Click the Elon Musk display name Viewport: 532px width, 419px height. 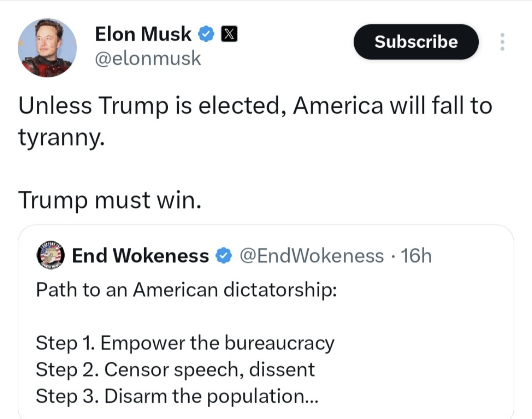[x=143, y=35]
